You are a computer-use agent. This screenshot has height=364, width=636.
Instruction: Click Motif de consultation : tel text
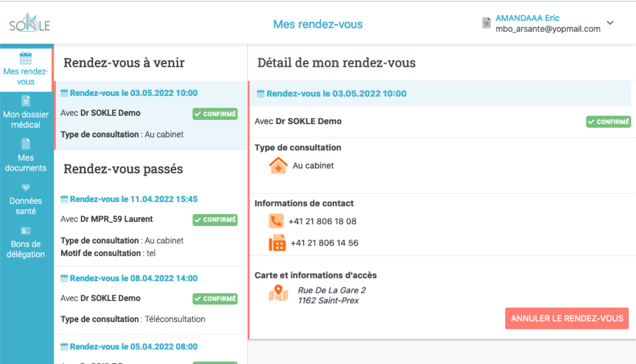(108, 253)
